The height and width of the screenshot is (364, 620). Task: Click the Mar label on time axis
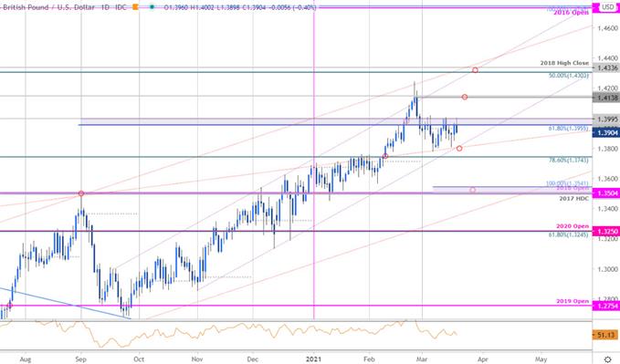pos(422,359)
